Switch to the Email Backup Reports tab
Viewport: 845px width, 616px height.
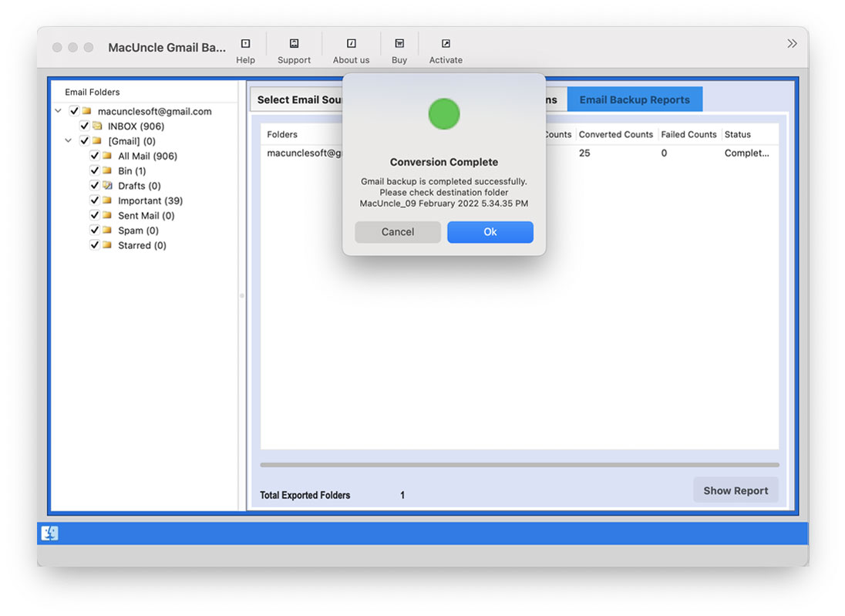click(635, 99)
